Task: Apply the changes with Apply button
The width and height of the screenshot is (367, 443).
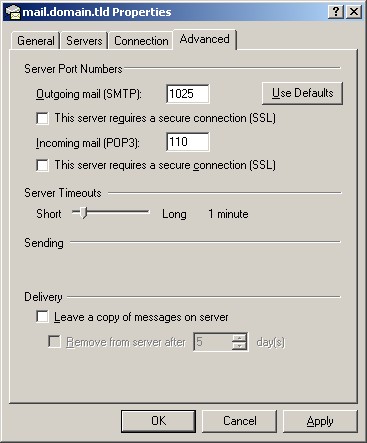Action: point(320,421)
